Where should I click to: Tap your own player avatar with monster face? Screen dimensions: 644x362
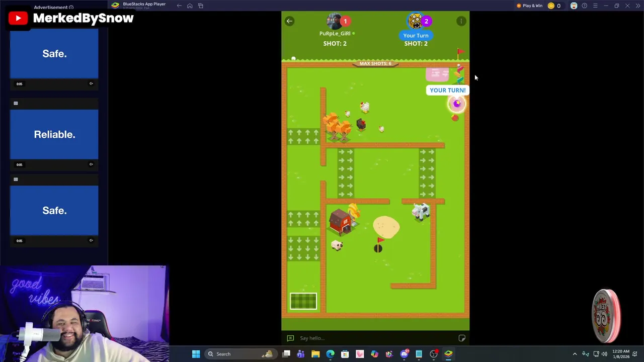tap(416, 21)
